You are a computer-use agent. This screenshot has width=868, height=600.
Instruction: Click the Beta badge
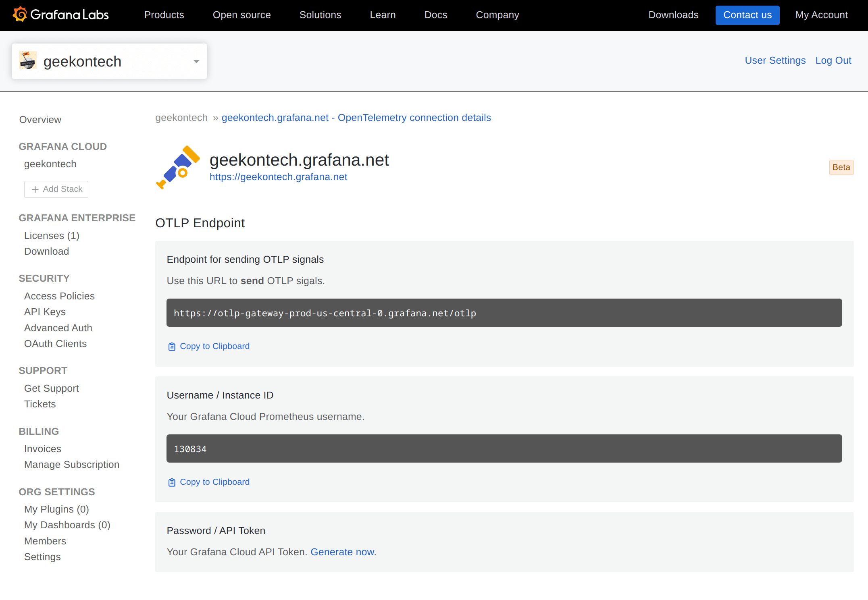pyautogui.click(x=841, y=167)
